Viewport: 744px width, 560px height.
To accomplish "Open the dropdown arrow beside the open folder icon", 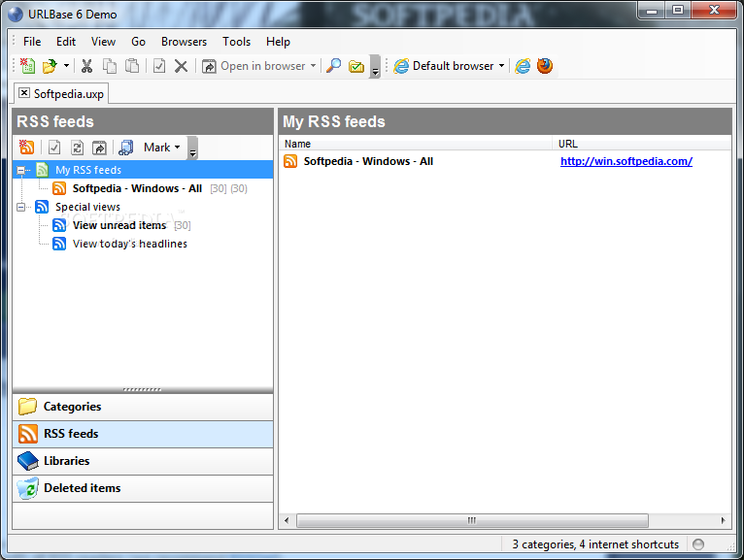I will pos(66,66).
